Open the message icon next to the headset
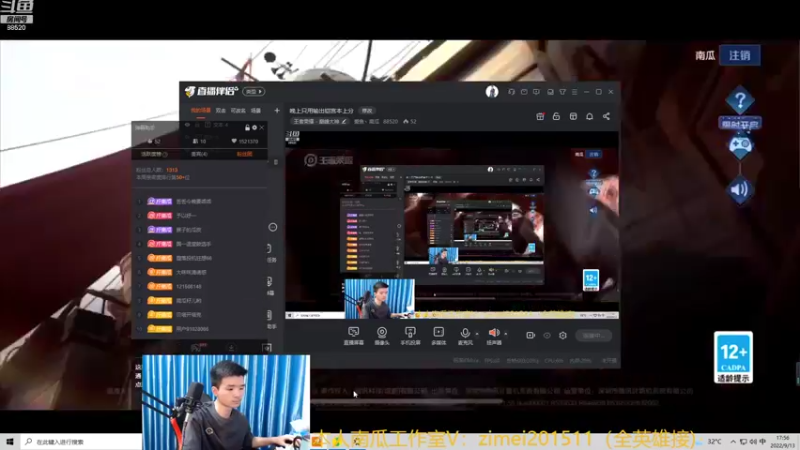 click(524, 92)
